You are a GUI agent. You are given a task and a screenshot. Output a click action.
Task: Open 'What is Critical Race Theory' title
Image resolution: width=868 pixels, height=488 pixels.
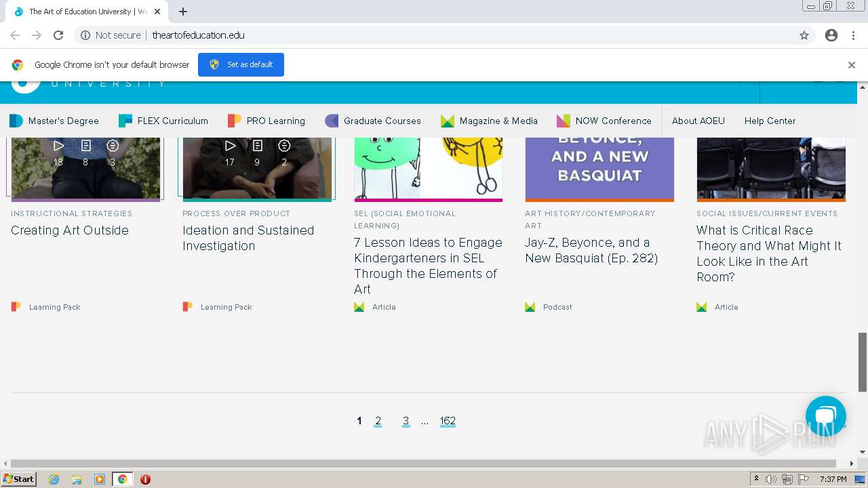769,253
